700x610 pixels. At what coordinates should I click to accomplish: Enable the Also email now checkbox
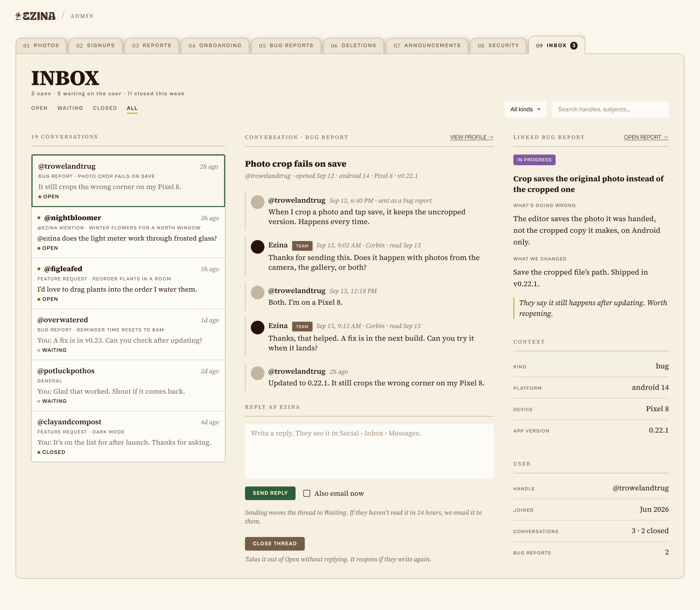click(x=307, y=493)
